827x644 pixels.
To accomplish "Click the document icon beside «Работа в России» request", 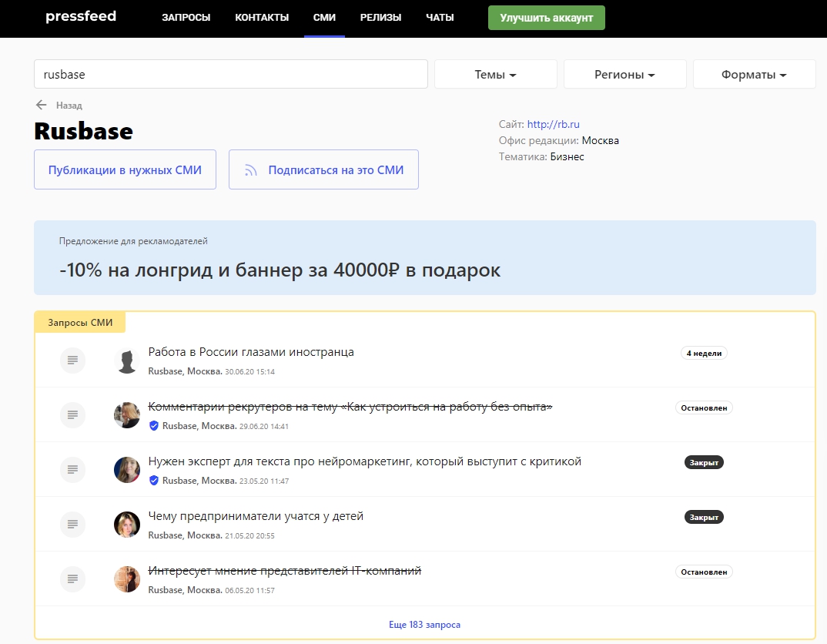I will tap(72, 360).
